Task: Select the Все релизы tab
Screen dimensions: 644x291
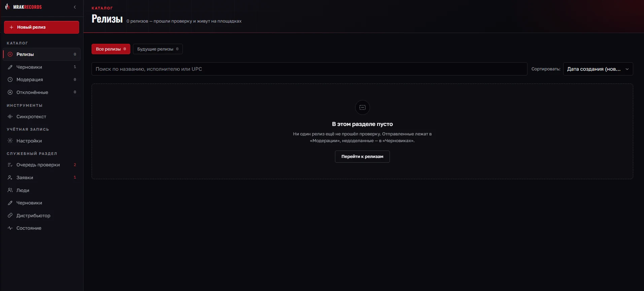Action: (111, 49)
